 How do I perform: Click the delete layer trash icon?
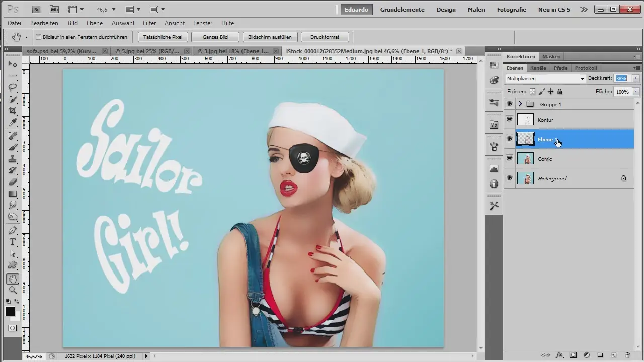coord(627,355)
